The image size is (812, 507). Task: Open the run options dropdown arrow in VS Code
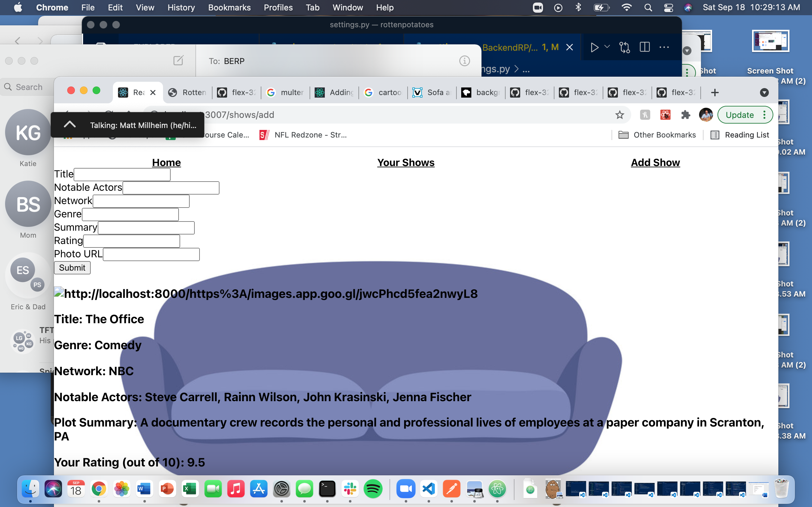pyautogui.click(x=607, y=47)
